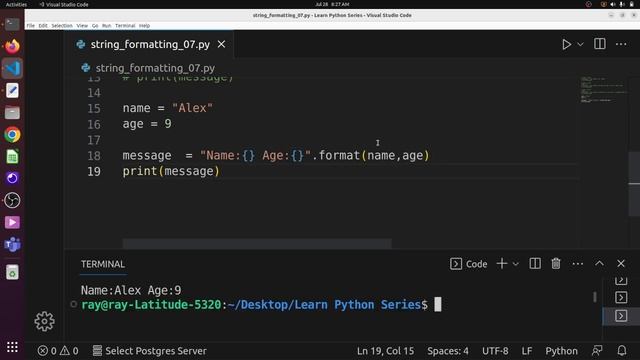Open Activities overview
Image resolution: width=640 pixels, height=360 pixels.
(x=16, y=4)
